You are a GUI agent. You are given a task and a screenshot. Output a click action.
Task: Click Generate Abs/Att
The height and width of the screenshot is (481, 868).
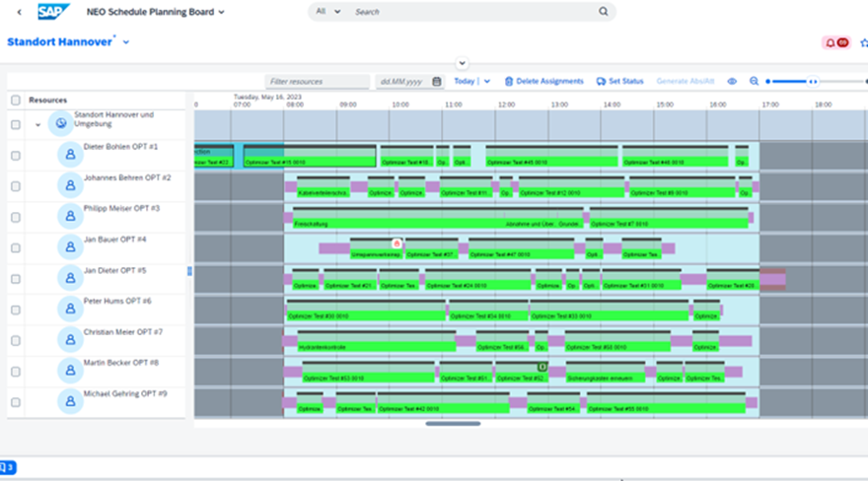(x=686, y=81)
